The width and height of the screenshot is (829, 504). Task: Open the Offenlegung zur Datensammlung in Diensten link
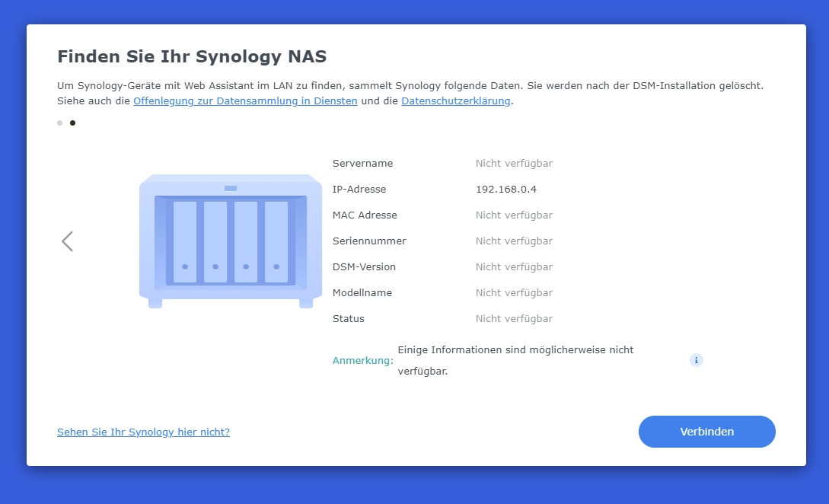(245, 100)
